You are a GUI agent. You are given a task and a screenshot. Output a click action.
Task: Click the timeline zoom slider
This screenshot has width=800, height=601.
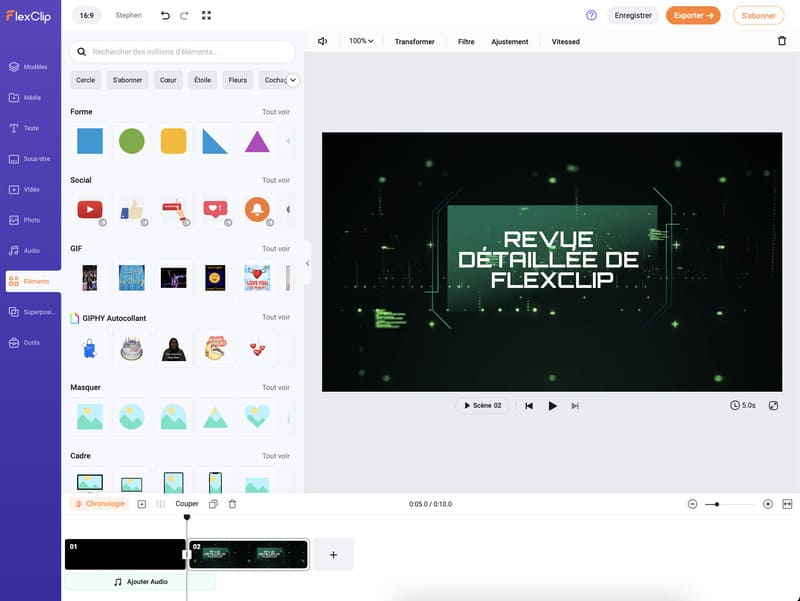730,505
